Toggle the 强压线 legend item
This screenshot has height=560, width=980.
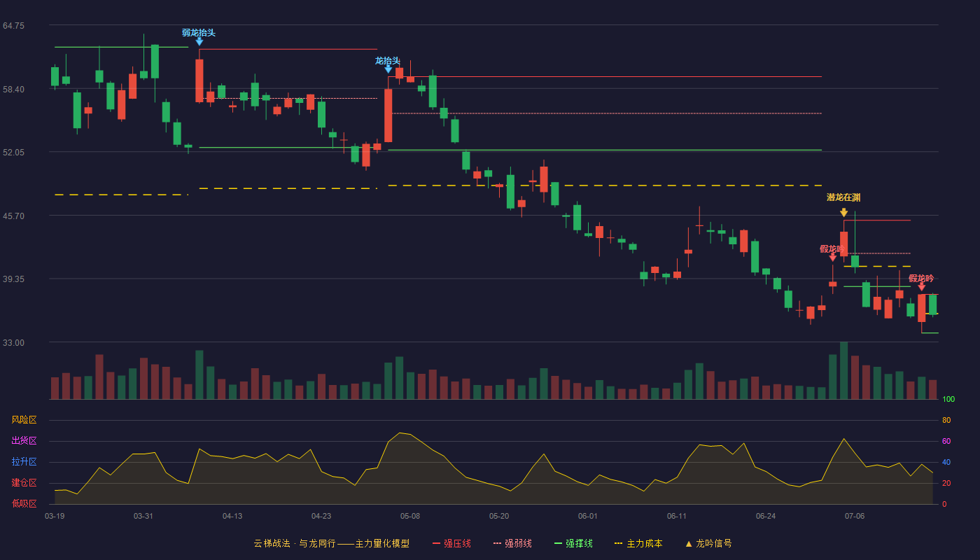pos(451,543)
